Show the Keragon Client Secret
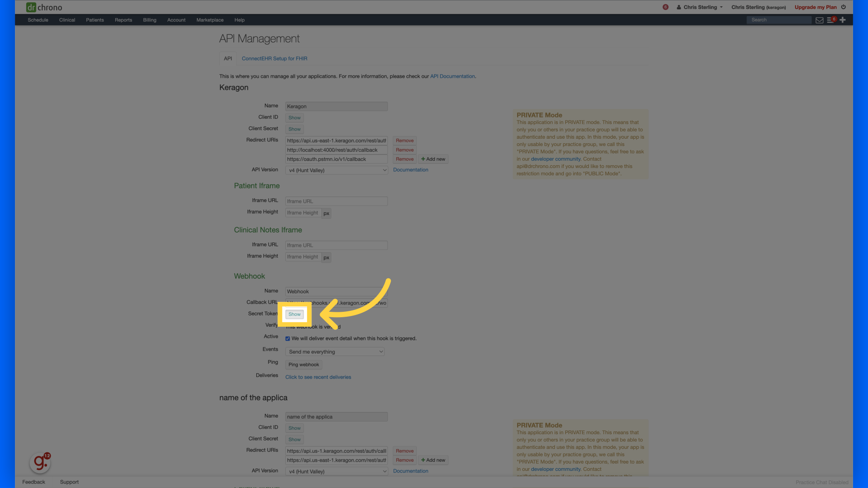This screenshot has height=488, width=868. point(294,129)
